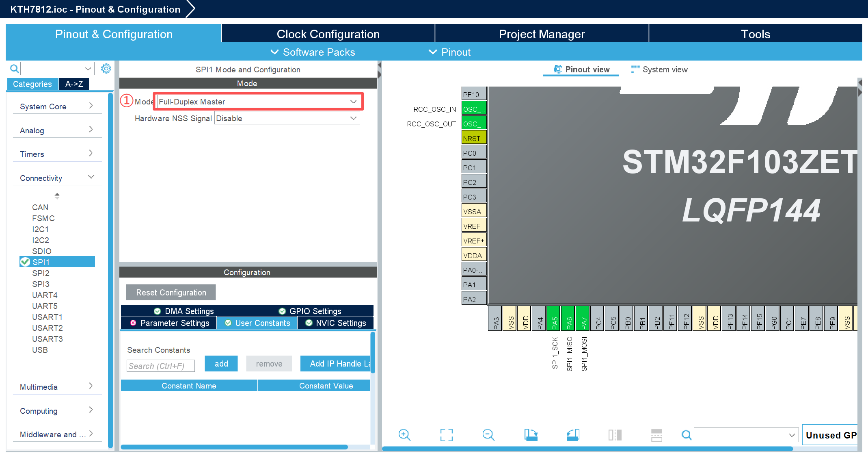Click the Reset Configuration button
The height and width of the screenshot is (458, 868).
tap(171, 293)
